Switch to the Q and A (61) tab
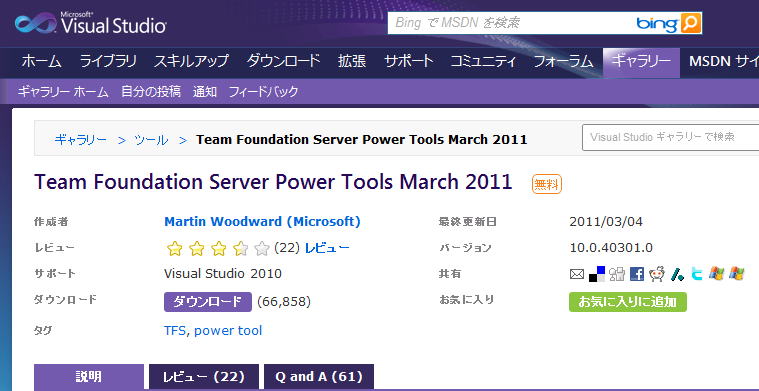Screen dimensions: 759x391 pyautogui.click(x=319, y=376)
